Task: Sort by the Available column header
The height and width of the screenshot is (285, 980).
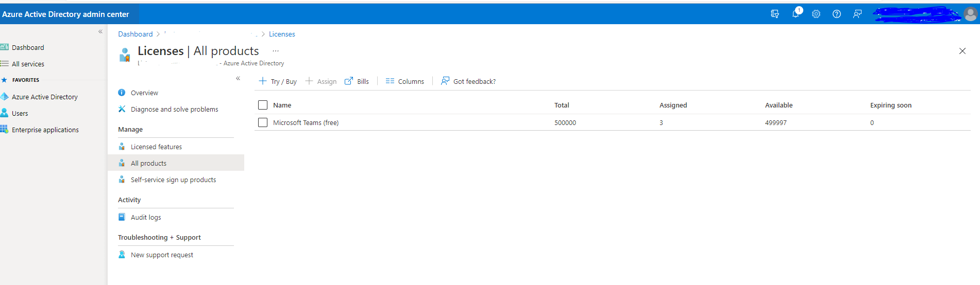Action: coord(779,105)
